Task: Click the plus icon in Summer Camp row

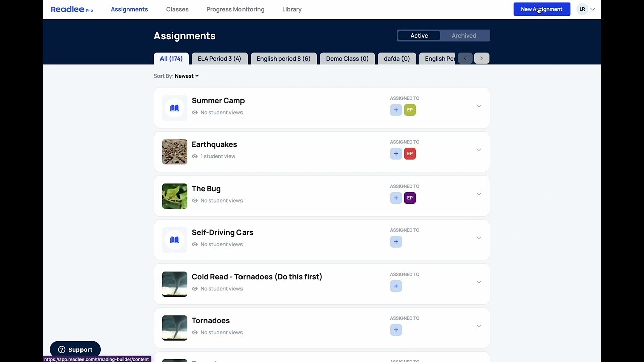Action: (x=396, y=110)
